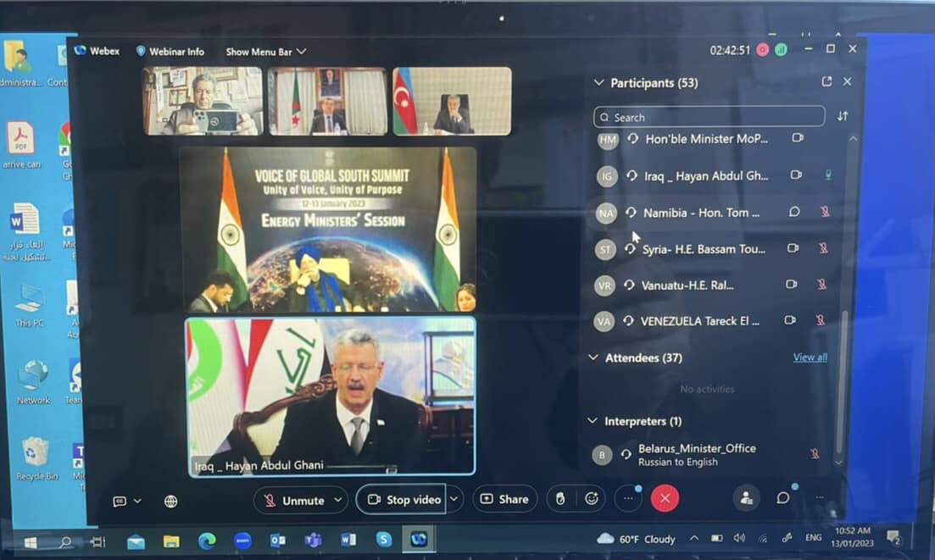Click the red leave meeting button
Image resolution: width=935 pixels, height=560 pixels.
[665, 499]
